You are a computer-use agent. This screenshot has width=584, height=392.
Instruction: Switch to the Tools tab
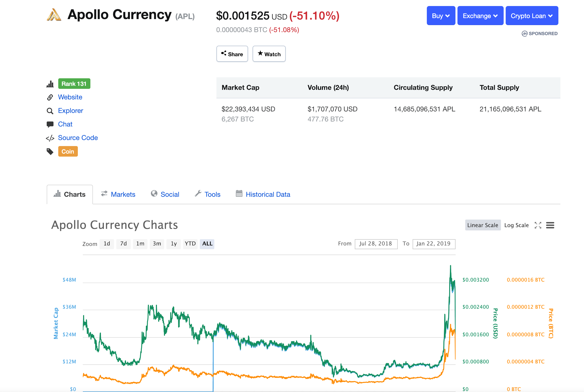[212, 194]
